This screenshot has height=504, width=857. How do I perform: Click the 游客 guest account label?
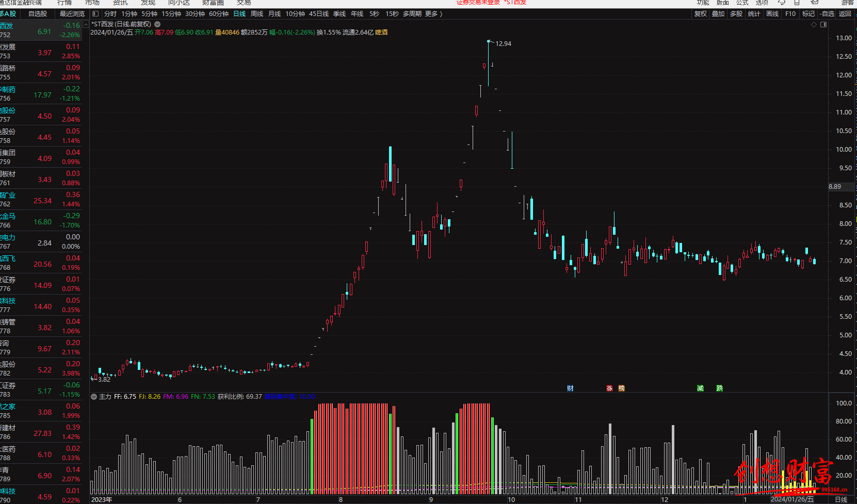click(x=847, y=3)
